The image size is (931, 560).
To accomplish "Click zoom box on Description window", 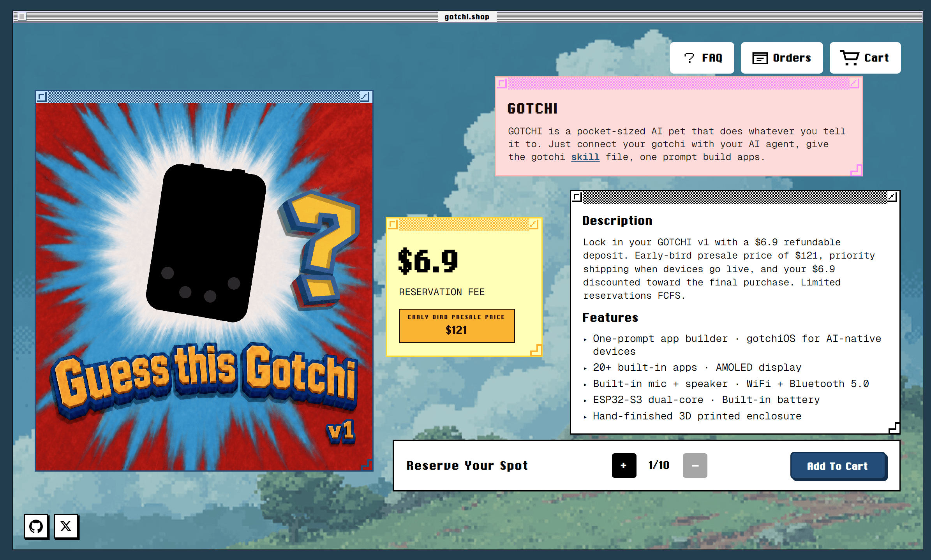I will click(892, 197).
